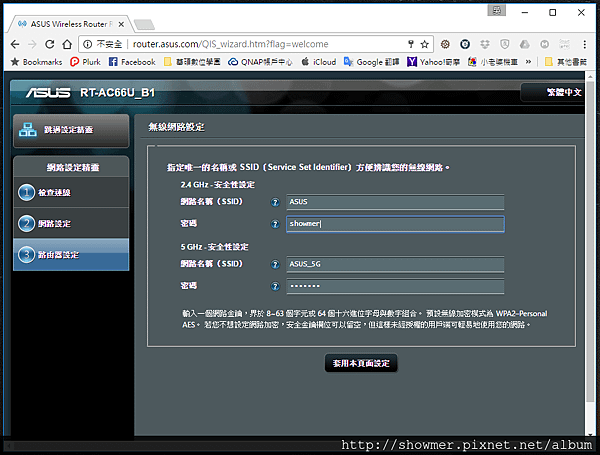Click the ASUS logo

coord(48,93)
